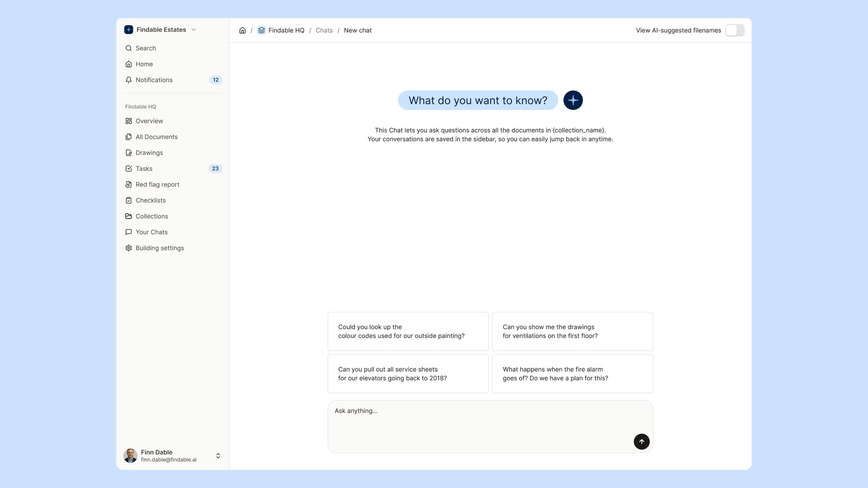Click the Tasks checkbox icon
Screen dimensions: 868x488
coord(128,169)
